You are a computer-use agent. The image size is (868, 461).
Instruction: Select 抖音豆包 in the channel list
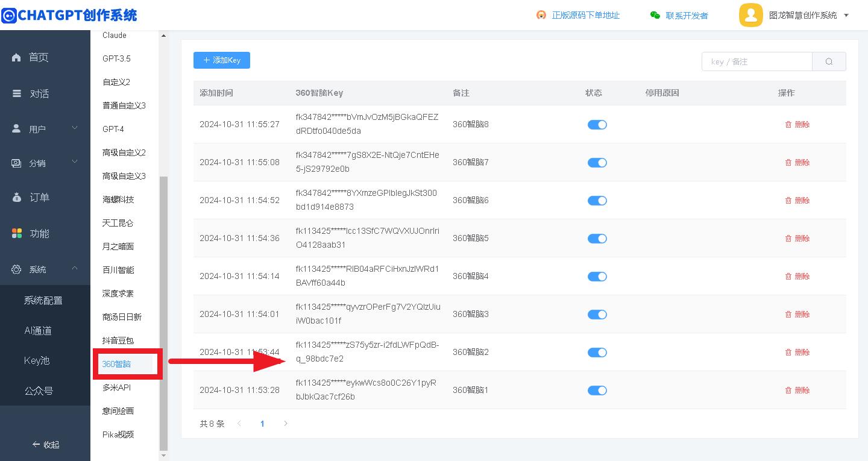(118, 340)
